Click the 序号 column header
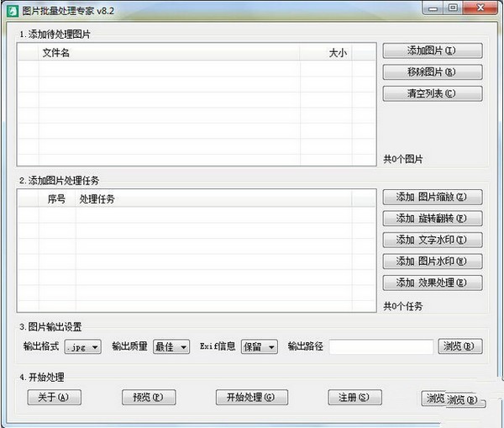 click(x=57, y=199)
